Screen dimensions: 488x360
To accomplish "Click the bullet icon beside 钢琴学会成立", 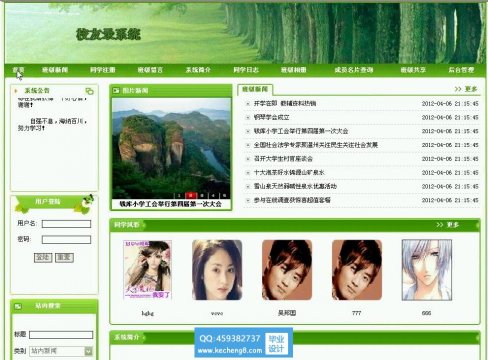I will click(x=248, y=117).
